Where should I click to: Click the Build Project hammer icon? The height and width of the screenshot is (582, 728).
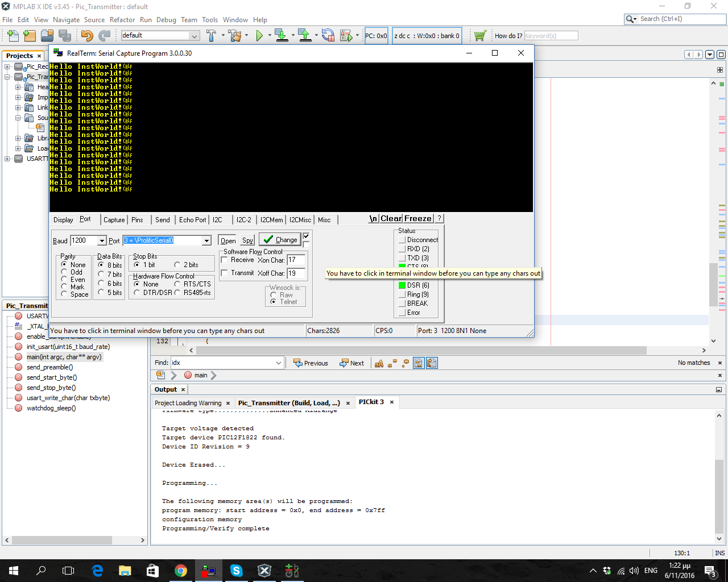tap(211, 36)
